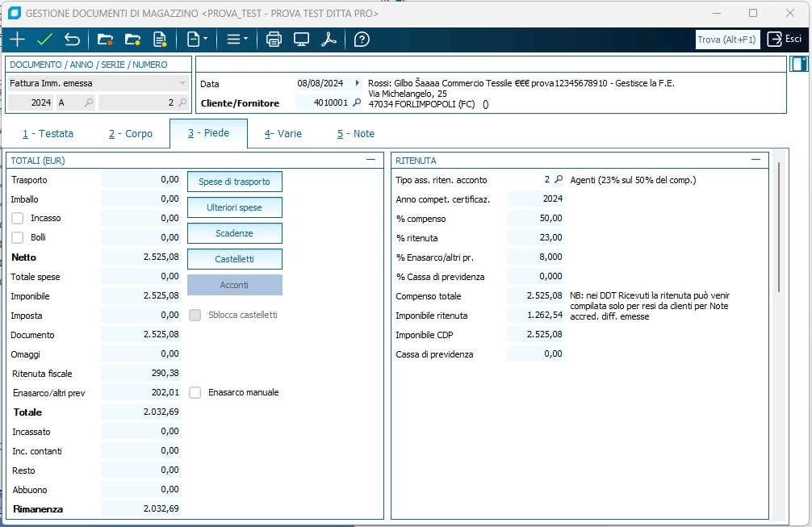Viewport: 812px width, 527px height.
Task: Open the 5 - Note tab
Action: coord(355,134)
